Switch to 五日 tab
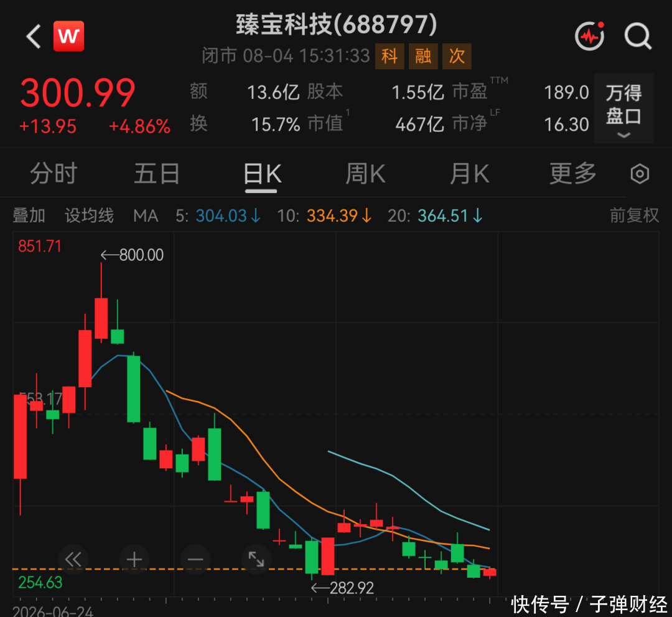This screenshot has width=672, height=617. tap(157, 174)
